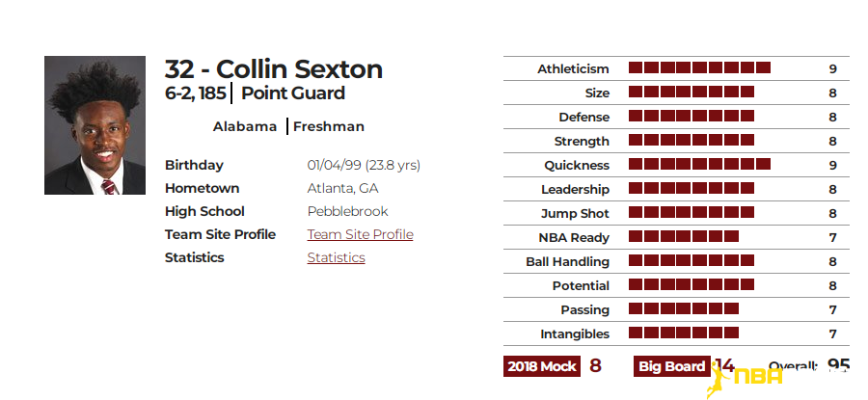
Task: Click the Jump Shot rating label
Action: tap(575, 214)
